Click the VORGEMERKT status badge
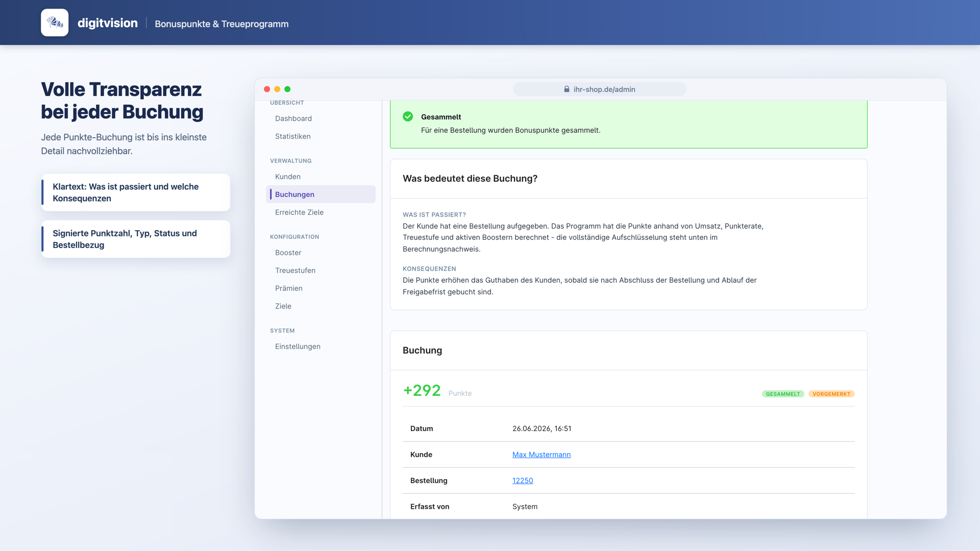 [831, 394]
